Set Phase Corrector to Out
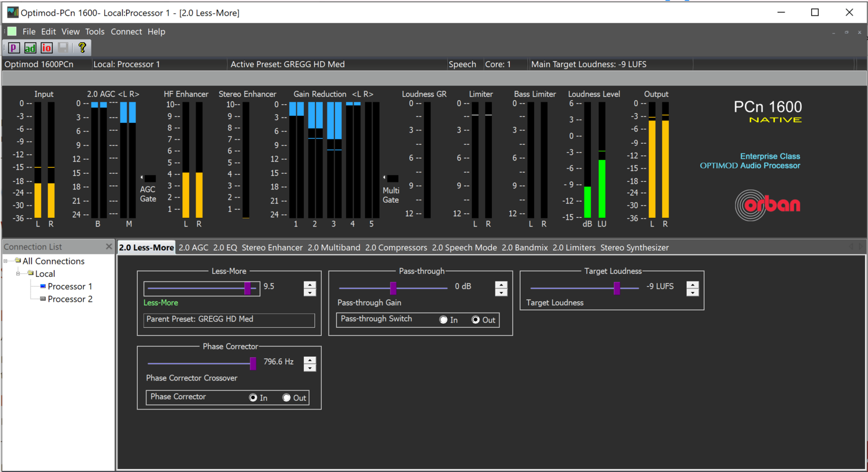The width and height of the screenshot is (868, 472). coord(286,397)
